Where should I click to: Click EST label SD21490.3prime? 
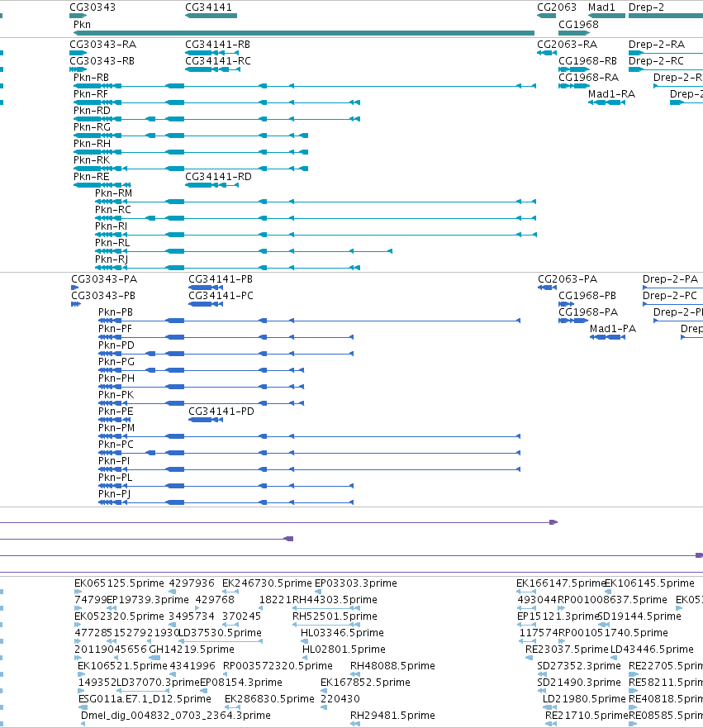click(x=578, y=683)
